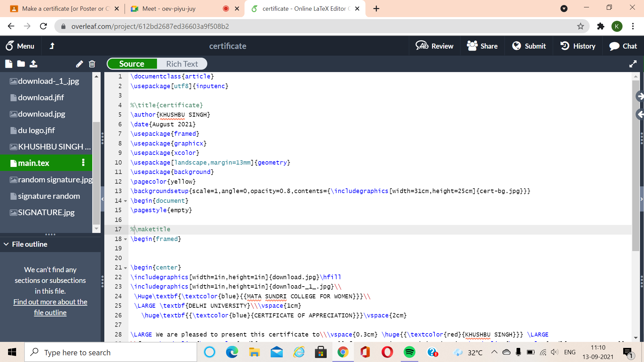Image resolution: width=644 pixels, height=362 pixels.
Task: Open du logo.jfif file
Action: click(46, 130)
